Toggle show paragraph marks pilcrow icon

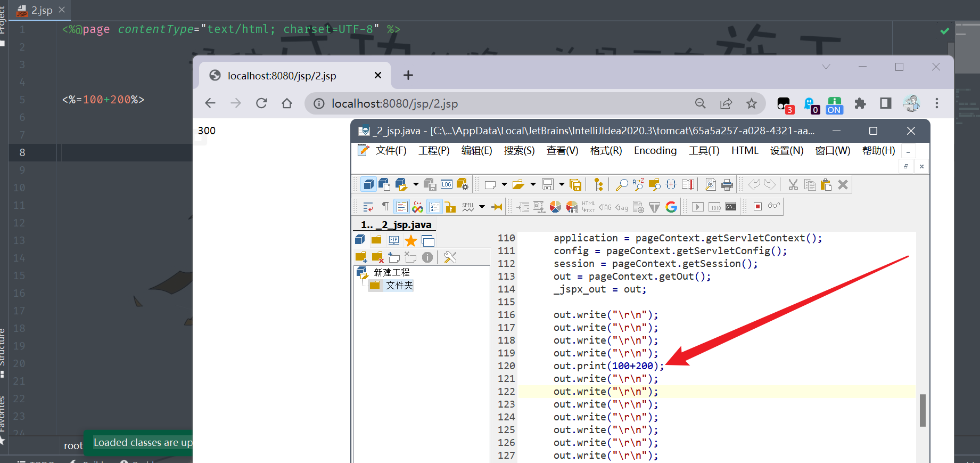[x=385, y=207]
